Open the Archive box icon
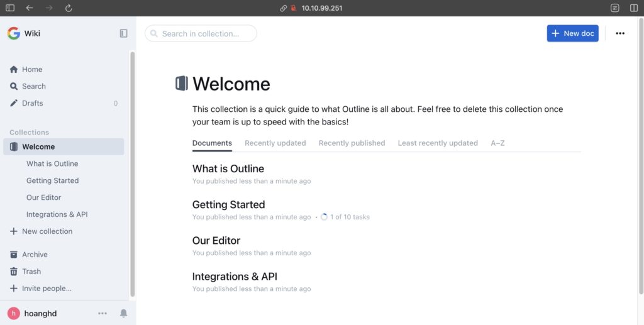The width and height of the screenshot is (644, 325). click(14, 255)
